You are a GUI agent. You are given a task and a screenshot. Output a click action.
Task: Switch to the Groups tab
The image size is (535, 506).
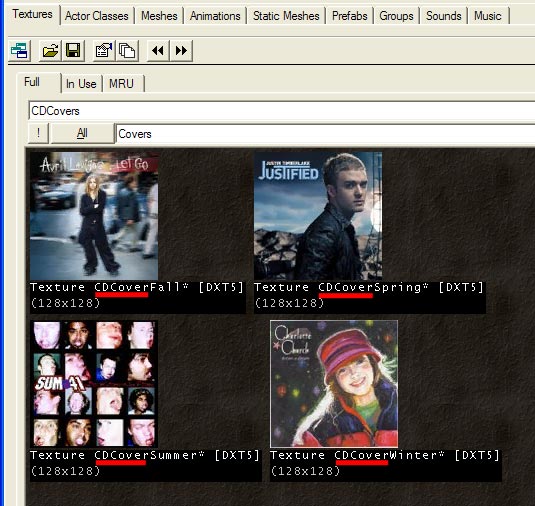(396, 16)
